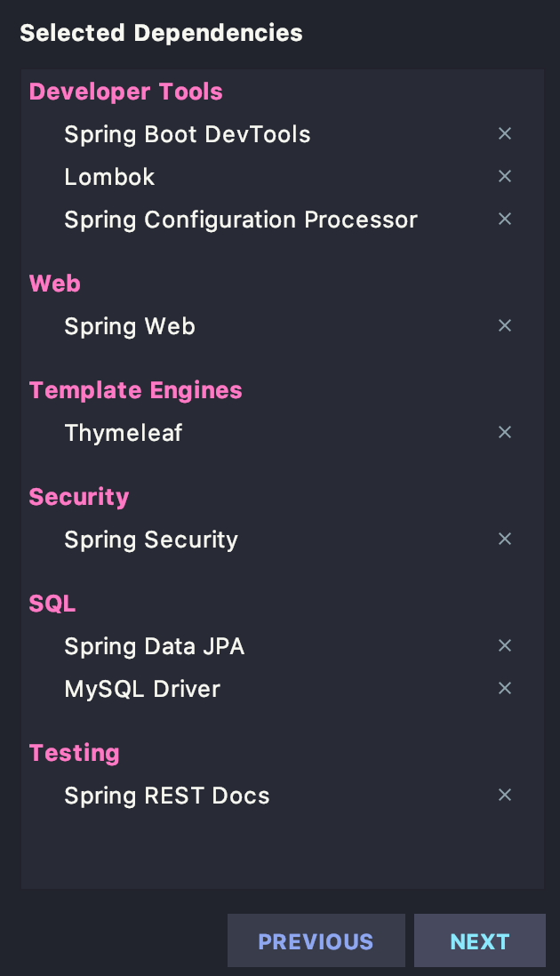
Task: Select the MySQL Driver dependency entry
Action: click(x=142, y=688)
